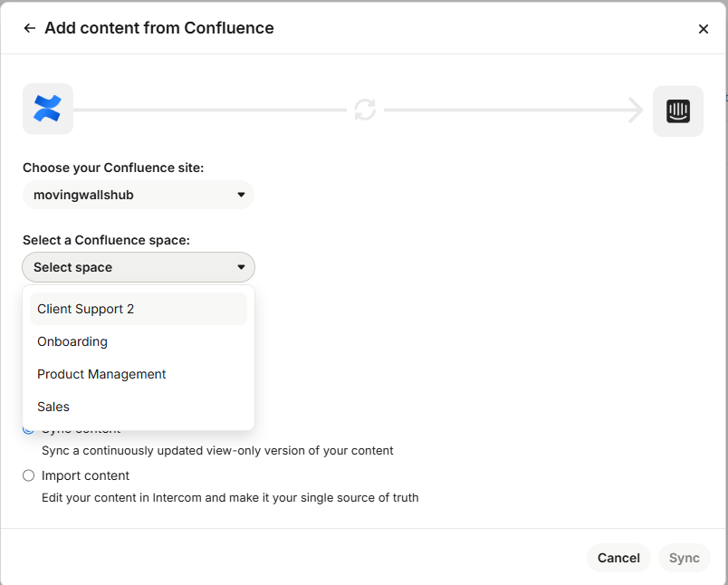Screen dimensions: 728x585
Task: Choose Client Support 2 space
Action: (x=86, y=309)
